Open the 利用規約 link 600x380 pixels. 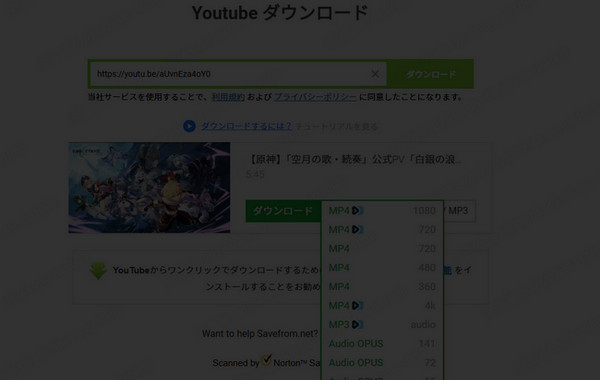click(228, 97)
